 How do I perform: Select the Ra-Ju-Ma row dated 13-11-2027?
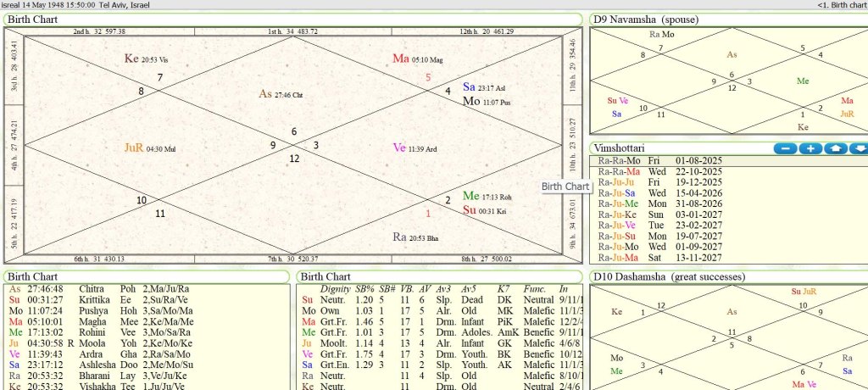661,258
